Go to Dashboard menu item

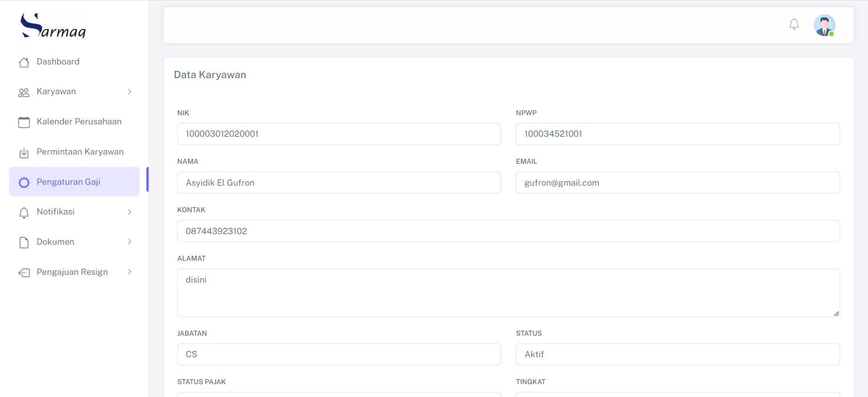[74, 62]
